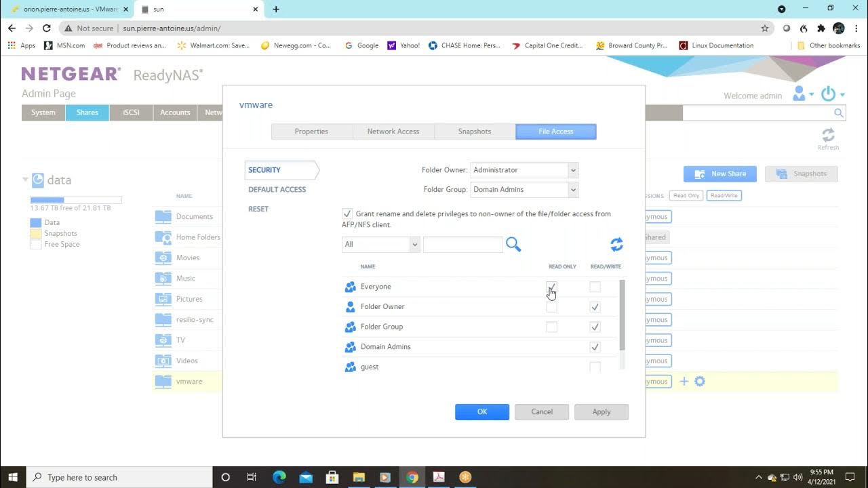Image resolution: width=868 pixels, height=488 pixels.
Task: Click the Apply button
Action: [x=601, y=411]
